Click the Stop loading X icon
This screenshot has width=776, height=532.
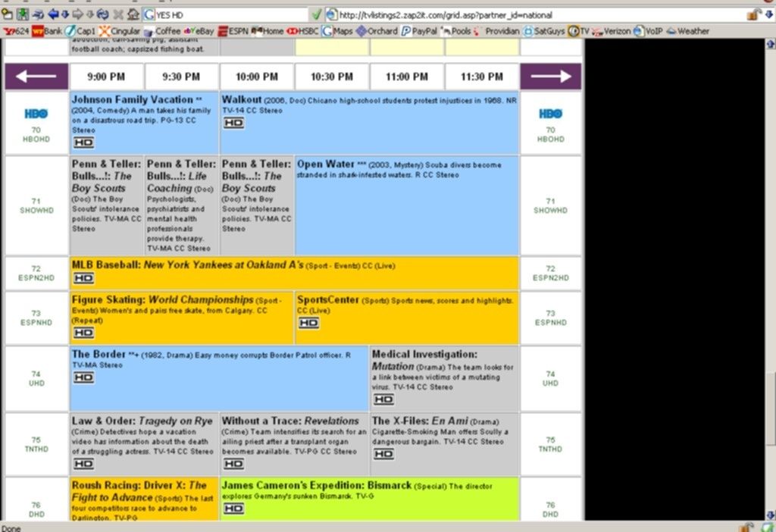[x=118, y=14]
